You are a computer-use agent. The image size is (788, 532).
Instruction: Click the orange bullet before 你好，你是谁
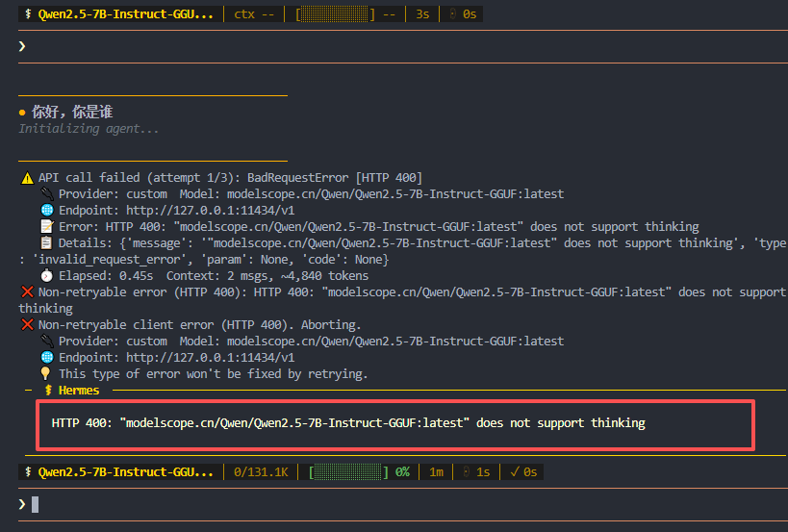click(x=22, y=113)
